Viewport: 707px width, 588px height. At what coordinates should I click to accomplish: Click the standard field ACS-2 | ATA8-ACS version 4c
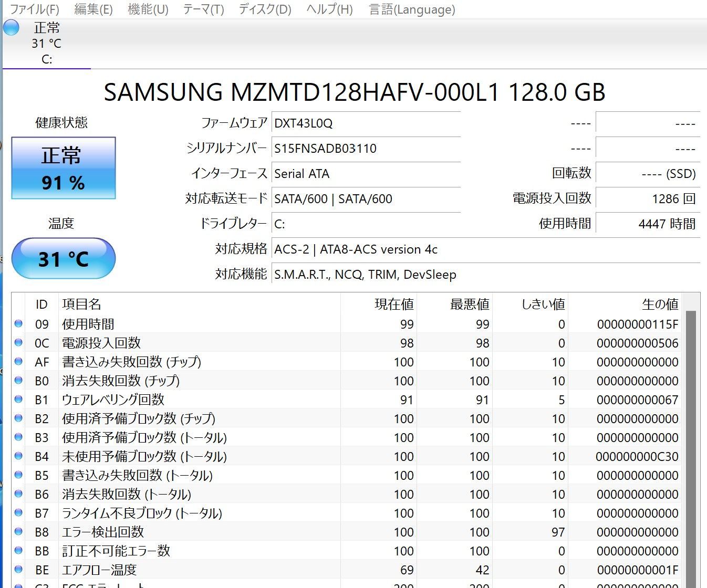pyautogui.click(x=486, y=249)
